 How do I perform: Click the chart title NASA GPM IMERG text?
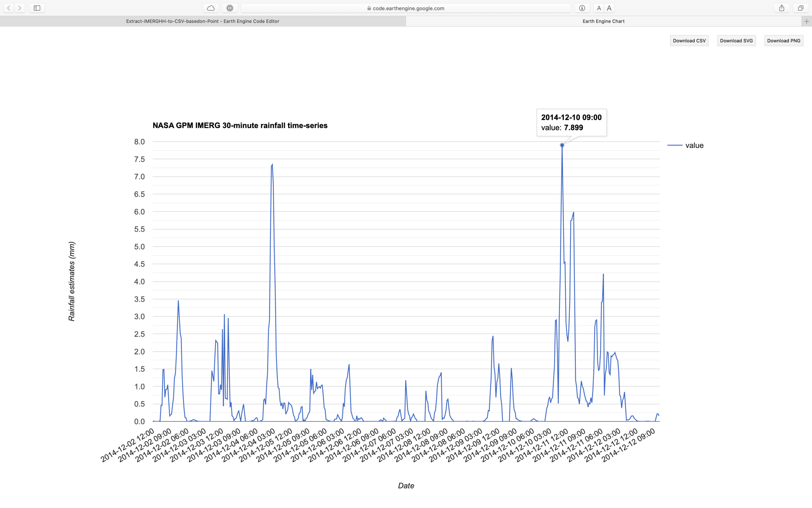click(x=240, y=126)
